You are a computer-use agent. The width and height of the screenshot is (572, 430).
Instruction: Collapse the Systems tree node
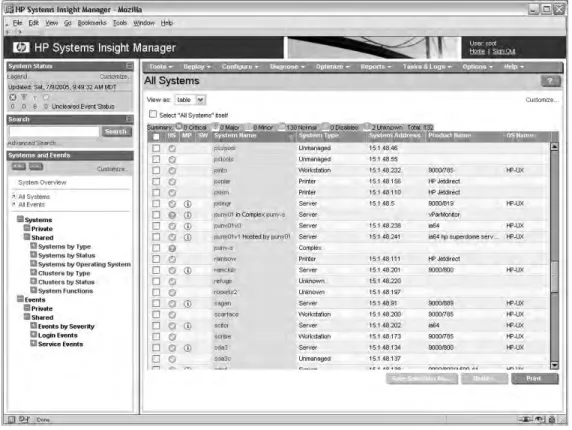pos(20,219)
